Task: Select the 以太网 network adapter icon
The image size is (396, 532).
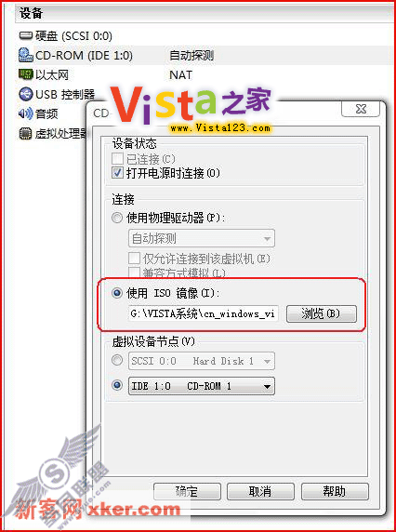Action: point(26,74)
